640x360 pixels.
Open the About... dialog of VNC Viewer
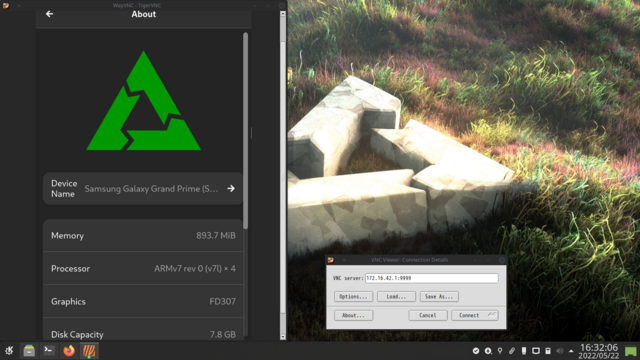click(x=353, y=316)
